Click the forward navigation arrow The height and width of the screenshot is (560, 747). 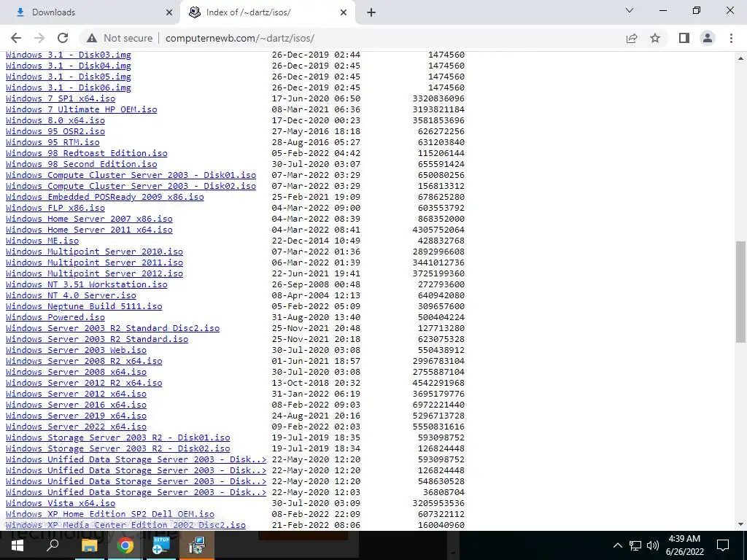[39, 38]
